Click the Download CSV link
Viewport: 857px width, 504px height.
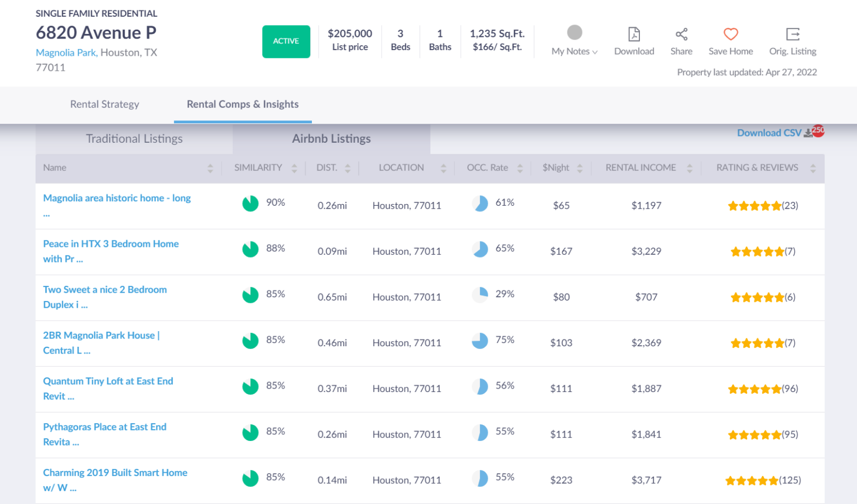(x=769, y=133)
